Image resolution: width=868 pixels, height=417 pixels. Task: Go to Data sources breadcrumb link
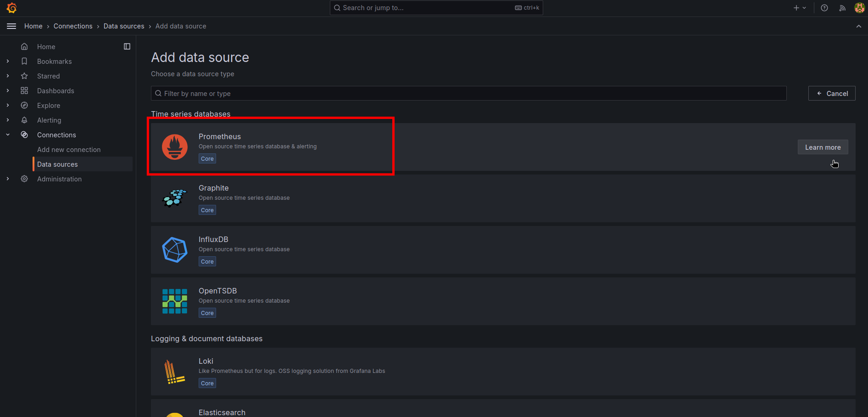point(124,26)
